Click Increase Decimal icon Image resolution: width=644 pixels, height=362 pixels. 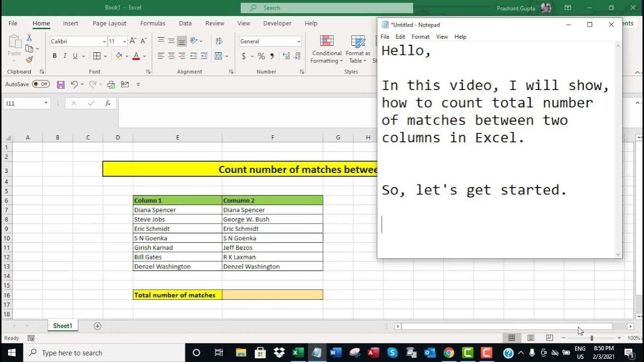(286, 56)
